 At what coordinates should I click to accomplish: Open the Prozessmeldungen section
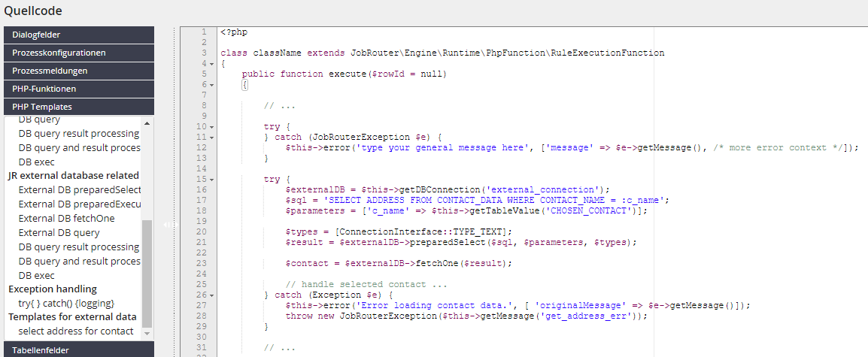click(79, 71)
